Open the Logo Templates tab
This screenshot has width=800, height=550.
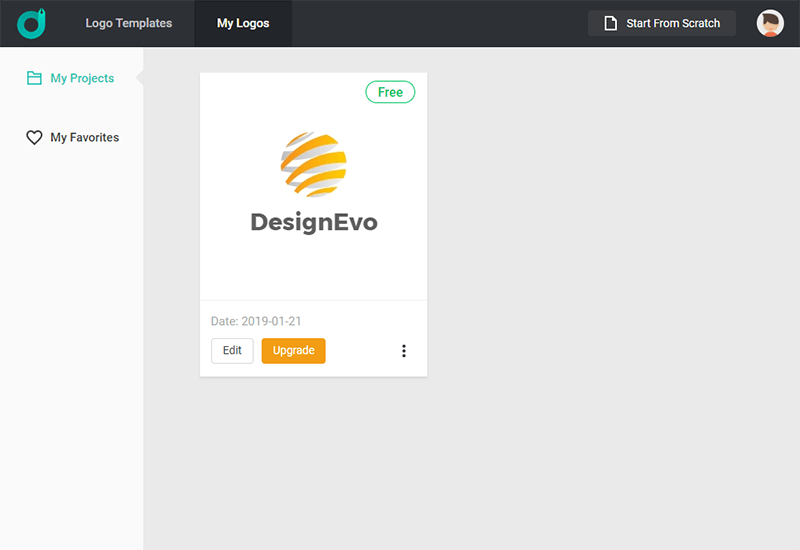tap(128, 23)
